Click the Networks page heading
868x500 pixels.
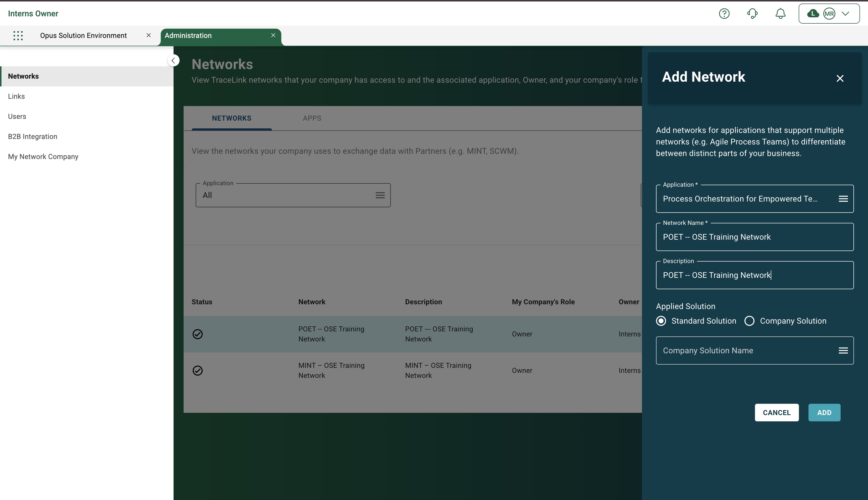(222, 64)
